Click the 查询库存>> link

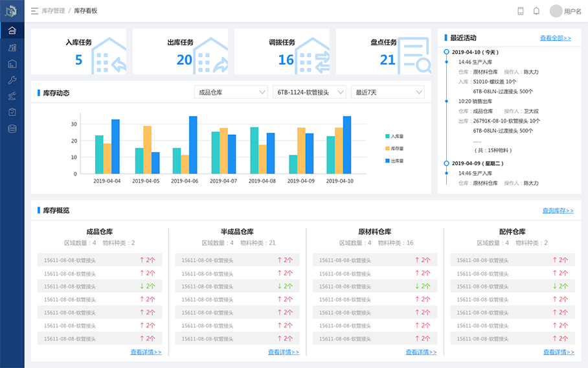click(558, 211)
